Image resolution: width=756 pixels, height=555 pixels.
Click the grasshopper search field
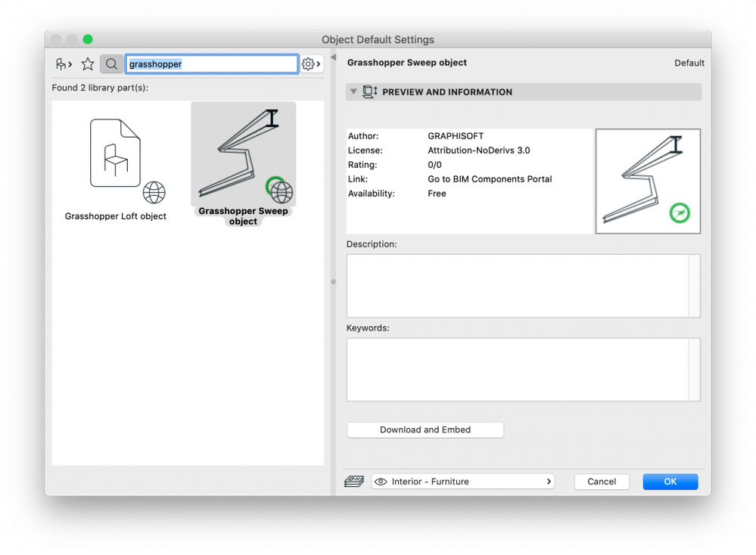click(212, 64)
